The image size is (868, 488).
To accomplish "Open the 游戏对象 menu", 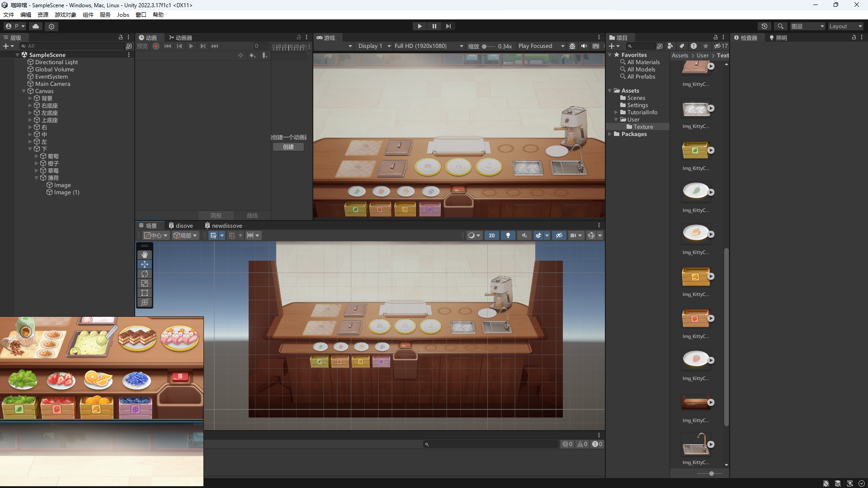I will pos(65,14).
